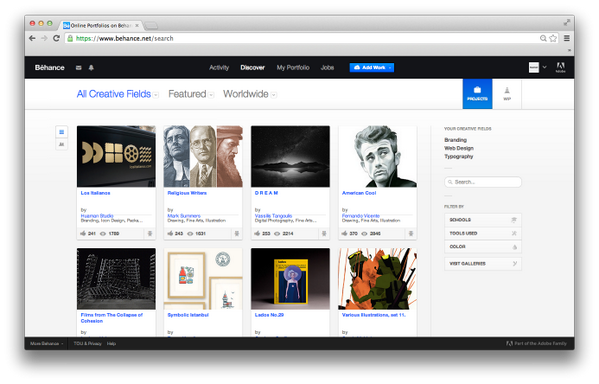
Task: Open D R E A M project title
Action: pos(266,193)
